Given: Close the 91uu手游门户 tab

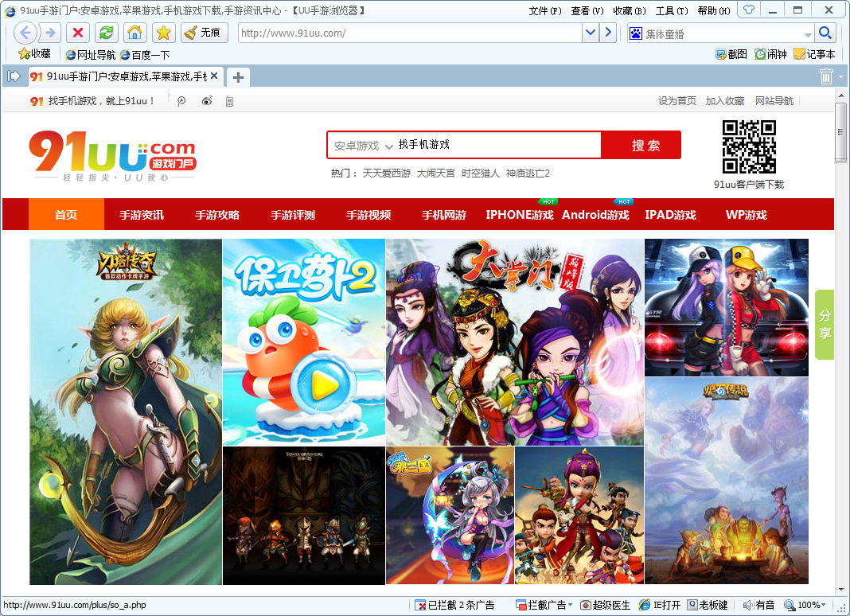Looking at the screenshot, I should click(x=214, y=76).
